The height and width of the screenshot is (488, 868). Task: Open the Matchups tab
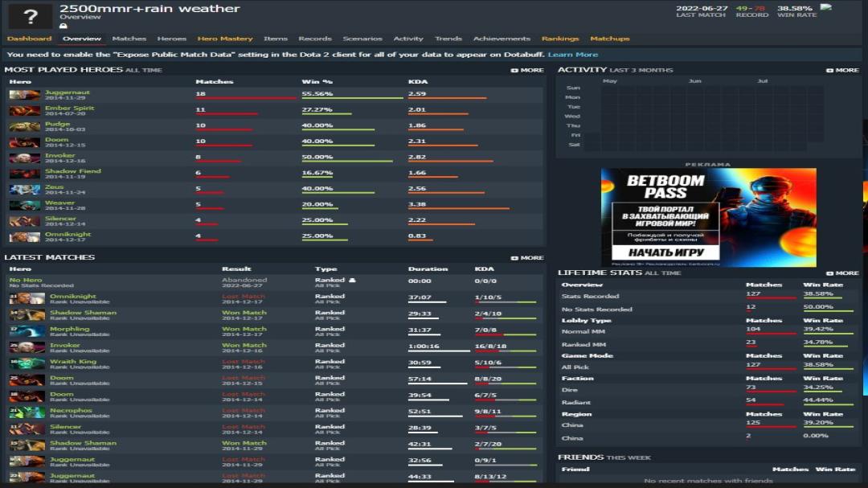(x=610, y=39)
